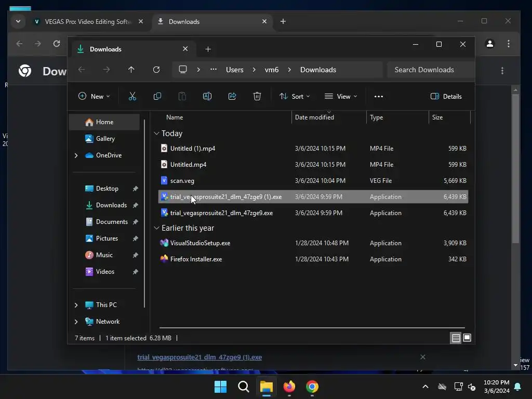Click the Paste clipboard icon
532x399 pixels.
point(182,96)
